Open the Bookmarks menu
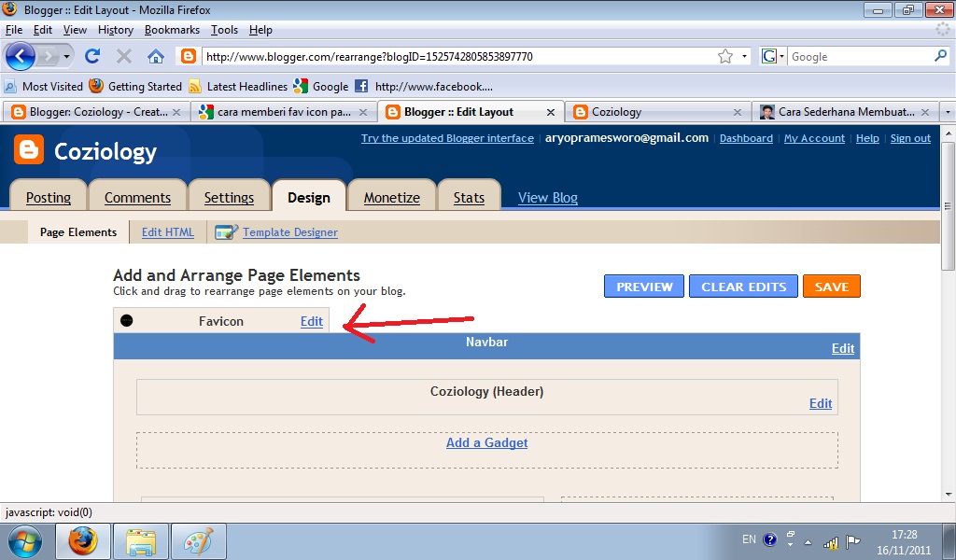 (172, 30)
